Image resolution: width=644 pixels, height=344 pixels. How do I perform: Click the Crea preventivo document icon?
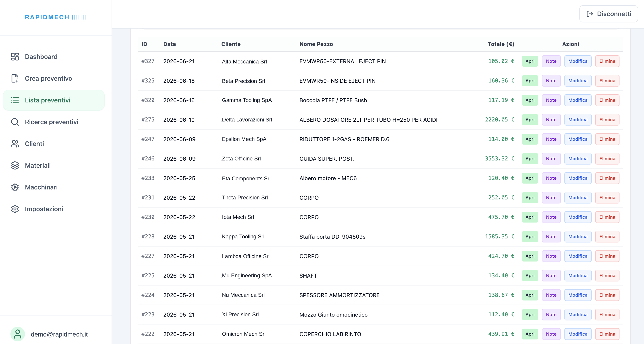[x=15, y=78]
